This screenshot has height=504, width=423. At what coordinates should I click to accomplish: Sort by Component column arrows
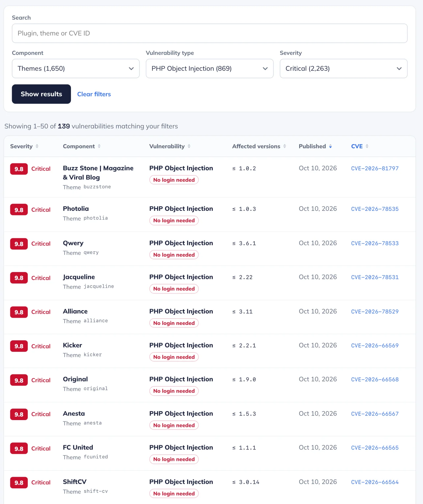pos(99,146)
